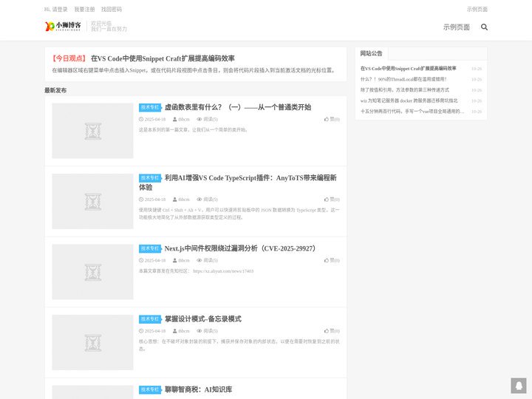Image resolution: width=532 pixels, height=399 pixels.
Task: Click the eye icon under 备忘录模式 article
Action: 199,331
